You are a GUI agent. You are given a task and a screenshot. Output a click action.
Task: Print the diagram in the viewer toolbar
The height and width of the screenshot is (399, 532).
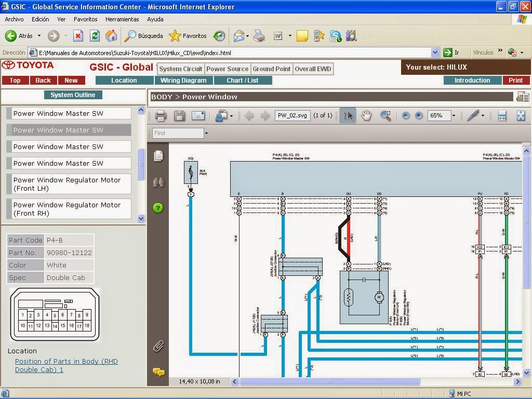(x=161, y=116)
